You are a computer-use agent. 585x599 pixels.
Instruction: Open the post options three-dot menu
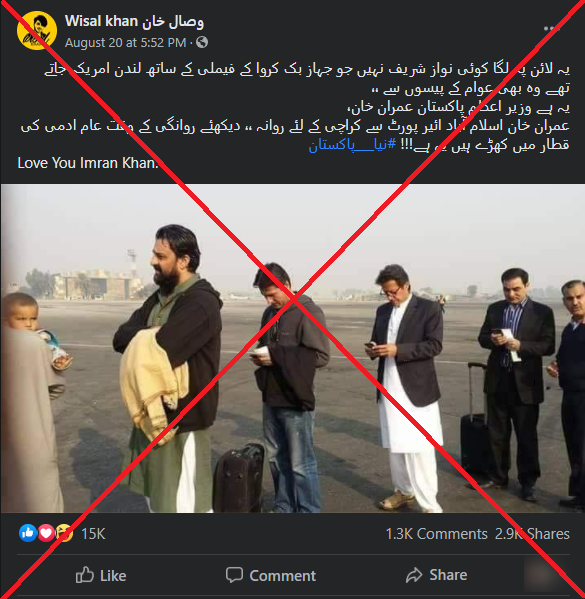coord(551,28)
